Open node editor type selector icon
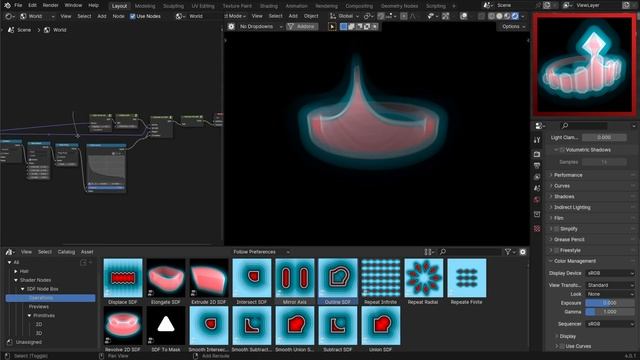The height and width of the screenshot is (360, 640). coord(9,16)
